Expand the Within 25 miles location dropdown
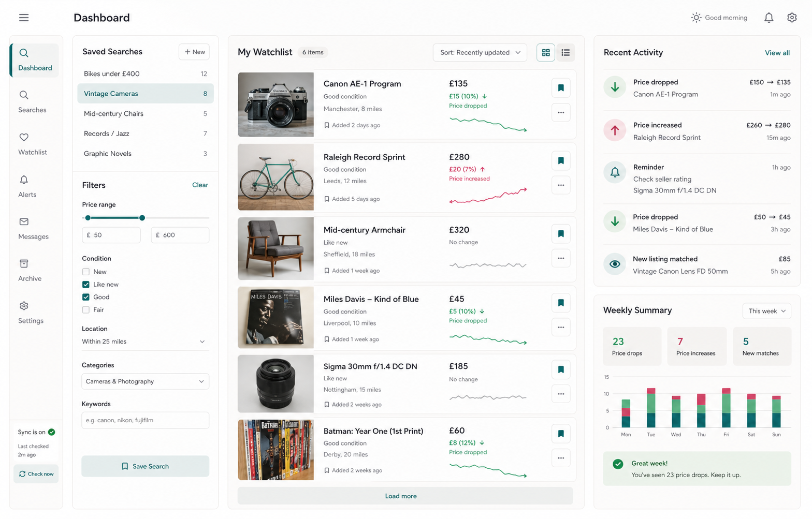Image resolution: width=812 pixels, height=519 pixels. pyautogui.click(x=145, y=342)
